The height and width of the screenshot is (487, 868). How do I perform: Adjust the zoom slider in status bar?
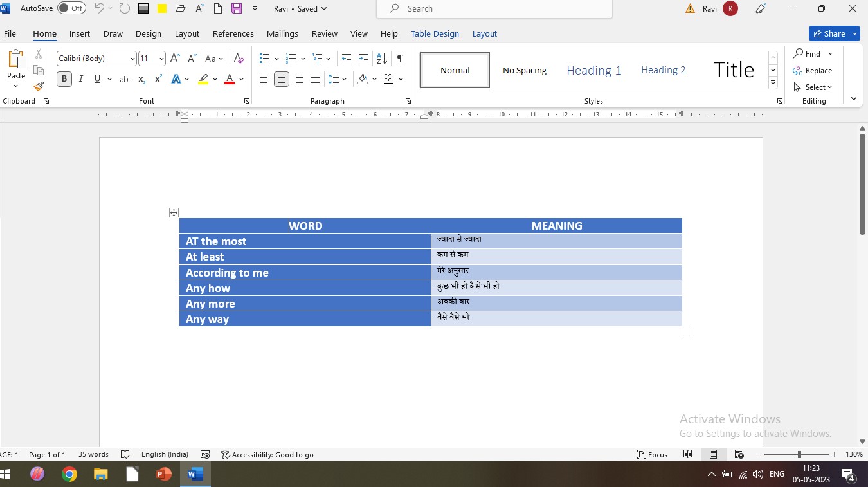click(x=799, y=454)
